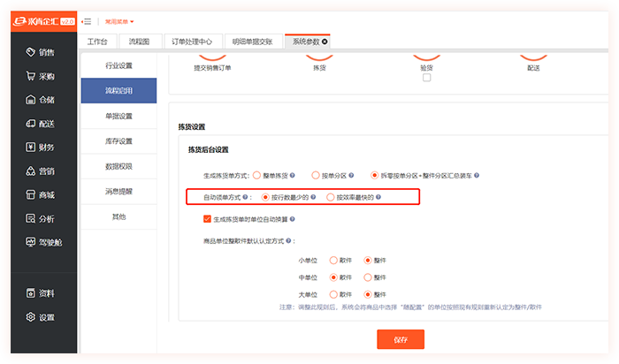Set 小单位 to 取件
Screen dimensions: 619x364
(333, 261)
